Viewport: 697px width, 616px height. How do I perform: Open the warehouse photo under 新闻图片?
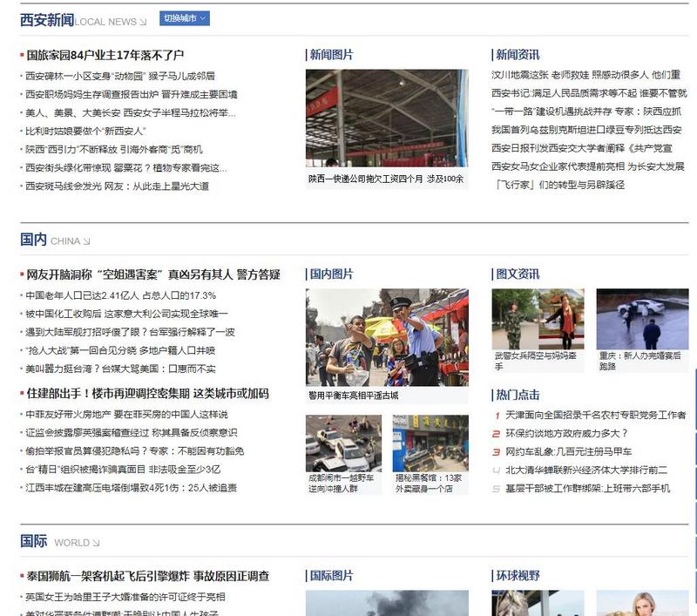click(387, 118)
